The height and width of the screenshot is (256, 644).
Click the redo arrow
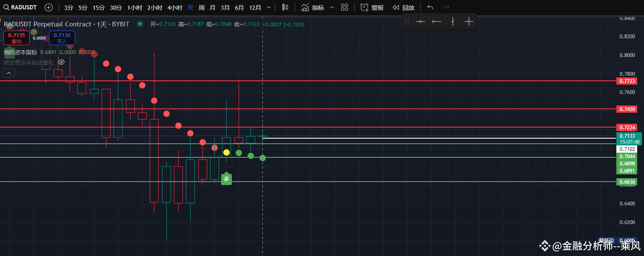[x=446, y=7]
